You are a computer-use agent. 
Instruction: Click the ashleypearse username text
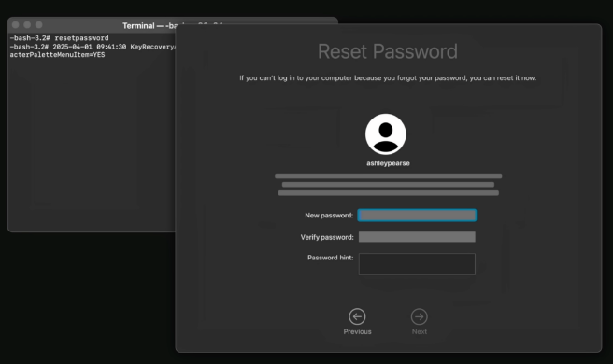pos(388,163)
